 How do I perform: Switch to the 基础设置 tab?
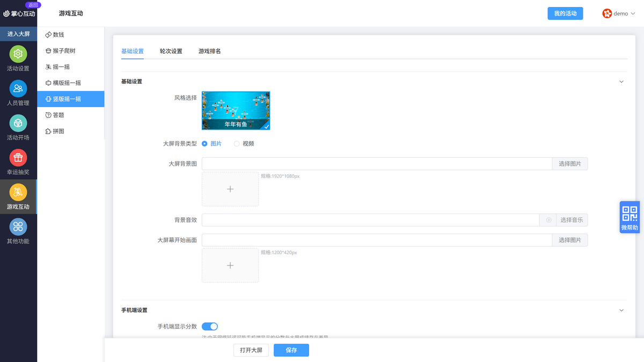pyautogui.click(x=133, y=51)
